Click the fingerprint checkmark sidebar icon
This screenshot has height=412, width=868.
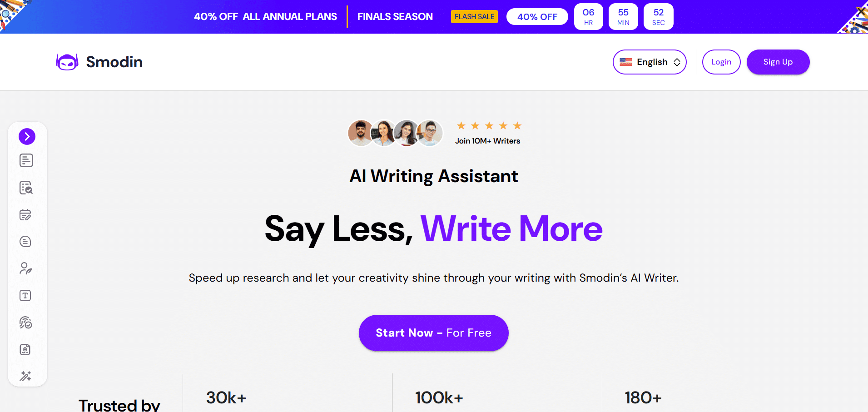click(25, 323)
